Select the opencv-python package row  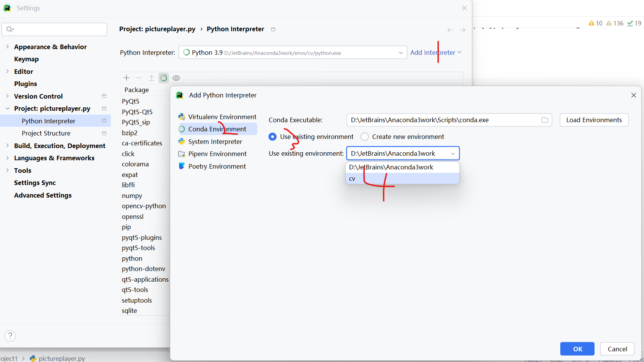pos(144,206)
